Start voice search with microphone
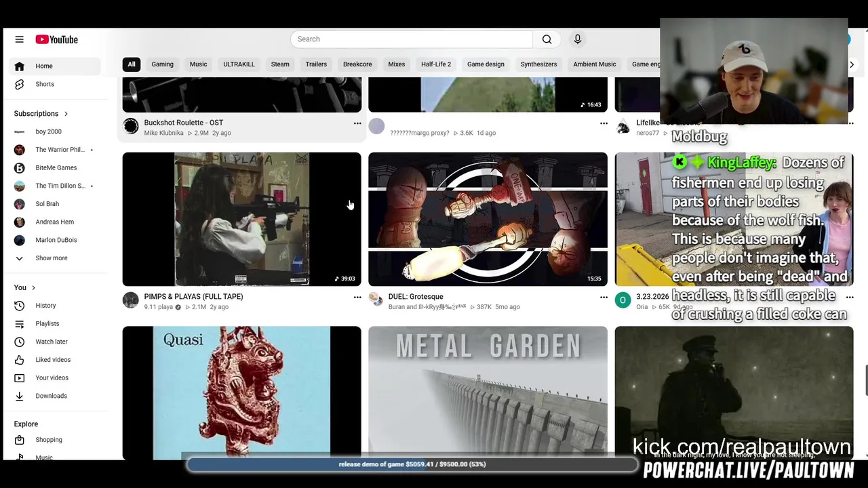Screen dimensions: 868x488 point(578,39)
